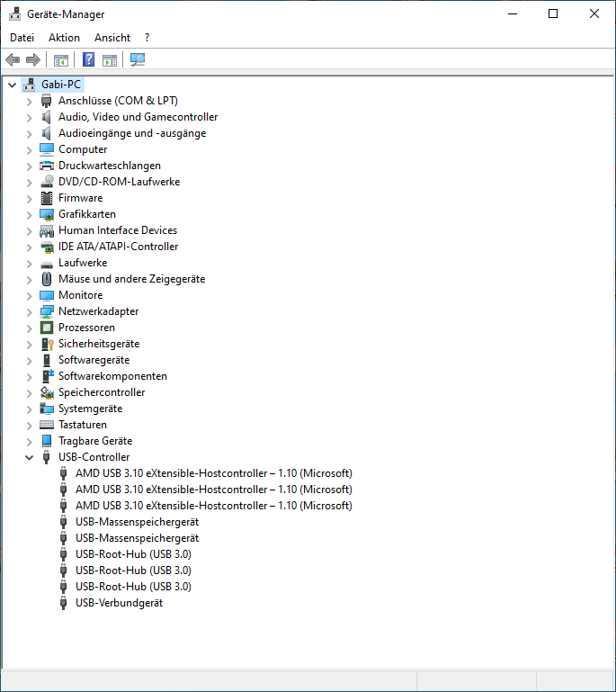This screenshot has height=692, width=616.
Task: Click the Sicherheitsgeräte key icon
Action: coord(47,344)
